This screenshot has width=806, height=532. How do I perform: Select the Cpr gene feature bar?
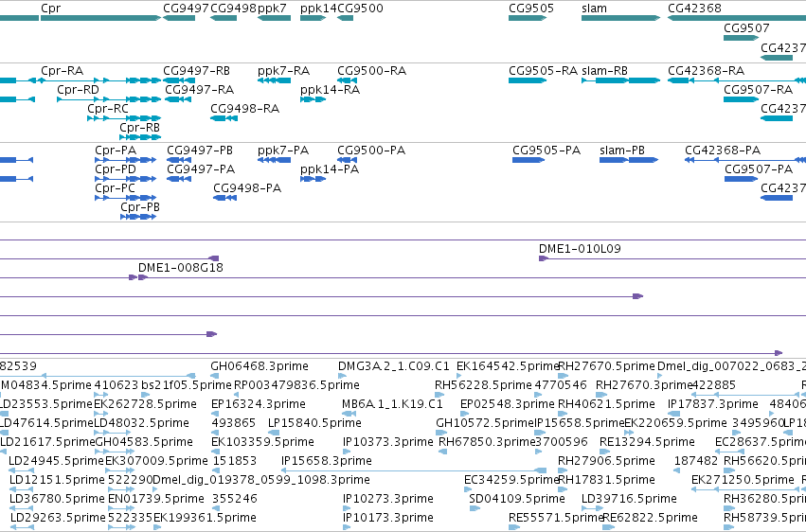(x=100, y=18)
